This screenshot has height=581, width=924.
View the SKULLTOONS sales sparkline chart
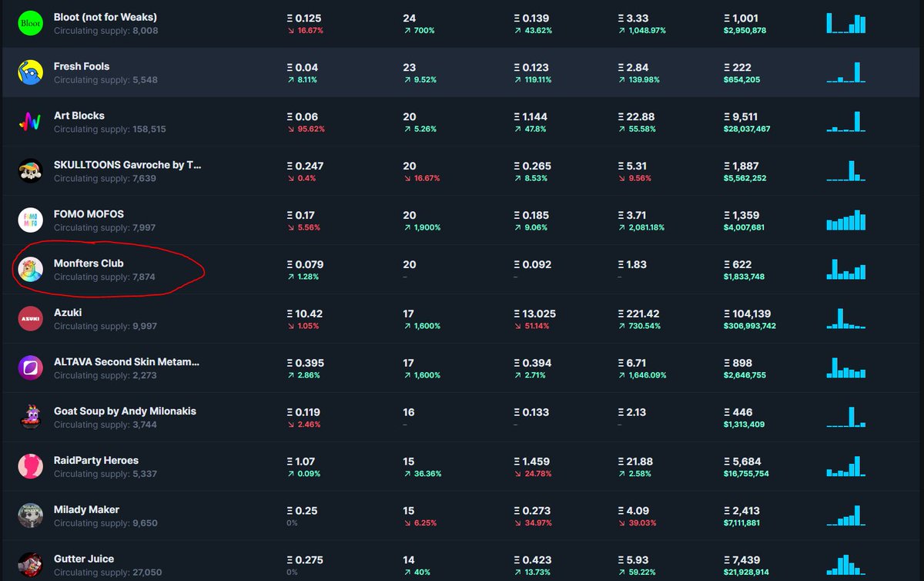point(846,171)
